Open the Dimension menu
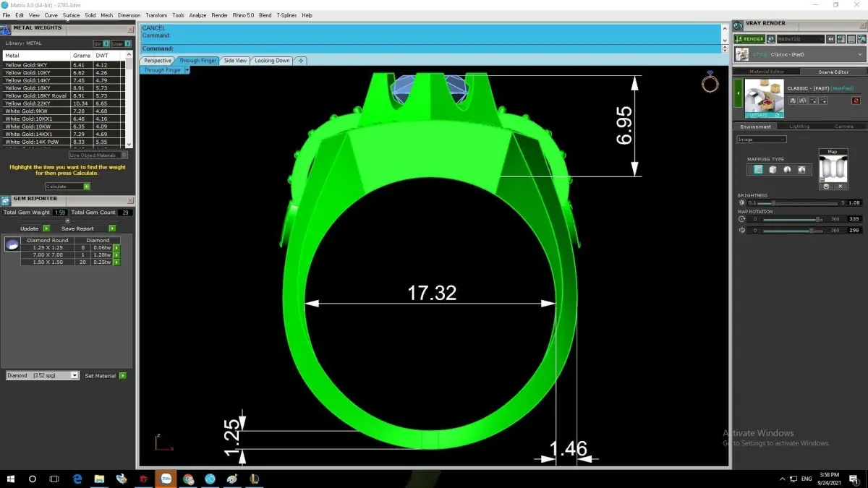The image size is (868, 488). (x=129, y=15)
